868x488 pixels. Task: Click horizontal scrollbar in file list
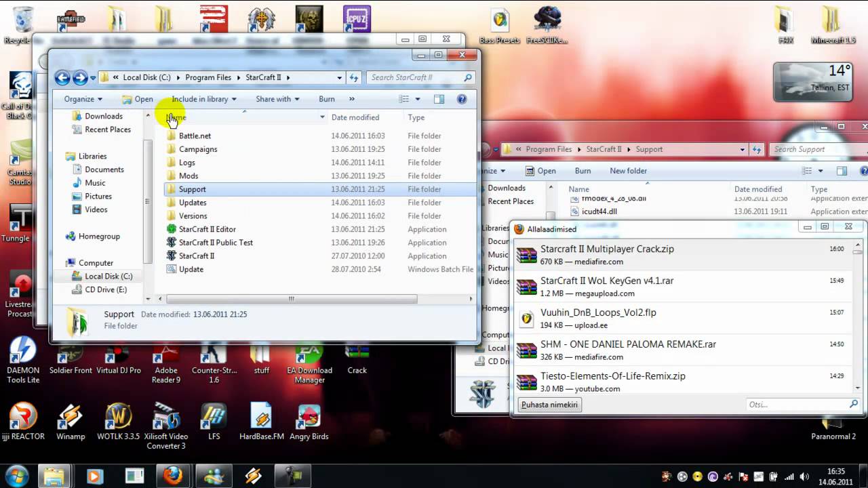coord(291,299)
